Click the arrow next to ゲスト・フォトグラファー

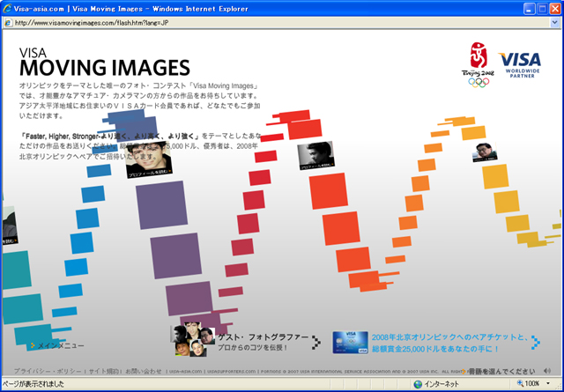point(316,342)
